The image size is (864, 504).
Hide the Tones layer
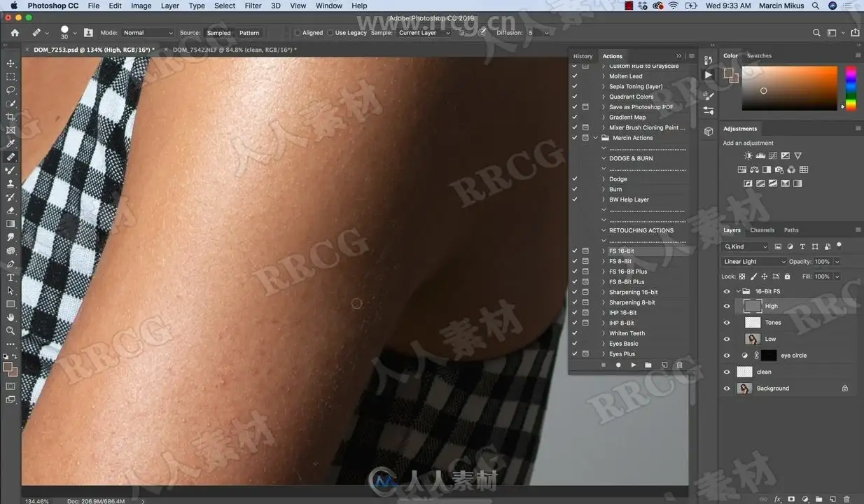[727, 323]
